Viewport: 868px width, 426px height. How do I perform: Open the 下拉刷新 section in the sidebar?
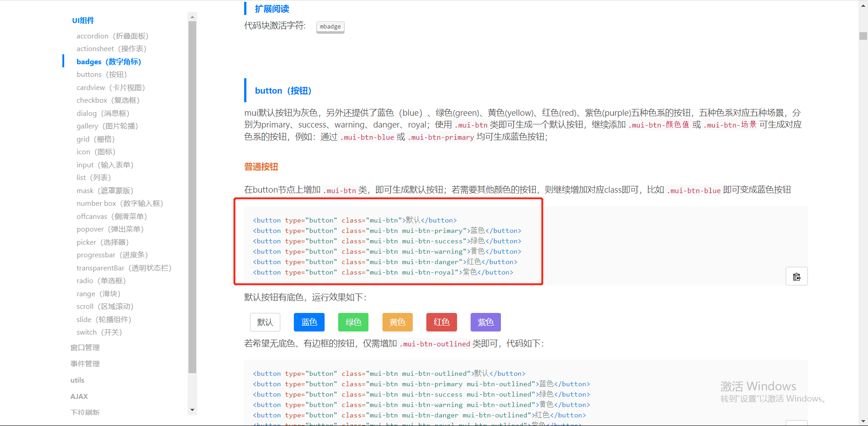point(85,412)
